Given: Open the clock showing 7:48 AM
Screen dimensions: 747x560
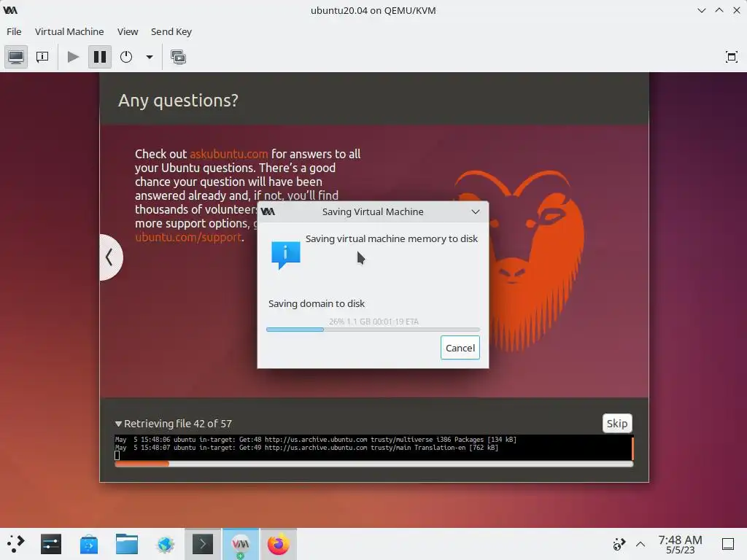Looking at the screenshot, I should coord(680,544).
